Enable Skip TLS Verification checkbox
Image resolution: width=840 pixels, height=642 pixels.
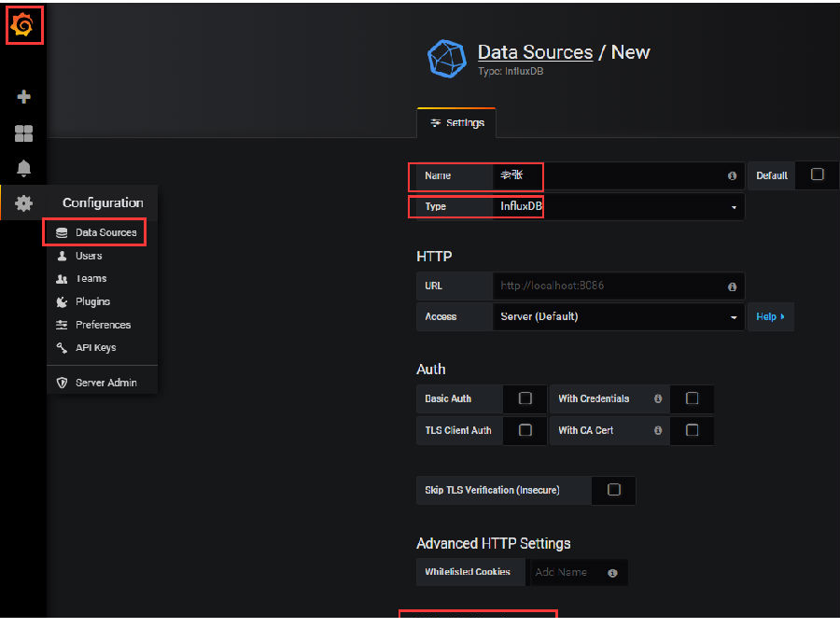614,490
